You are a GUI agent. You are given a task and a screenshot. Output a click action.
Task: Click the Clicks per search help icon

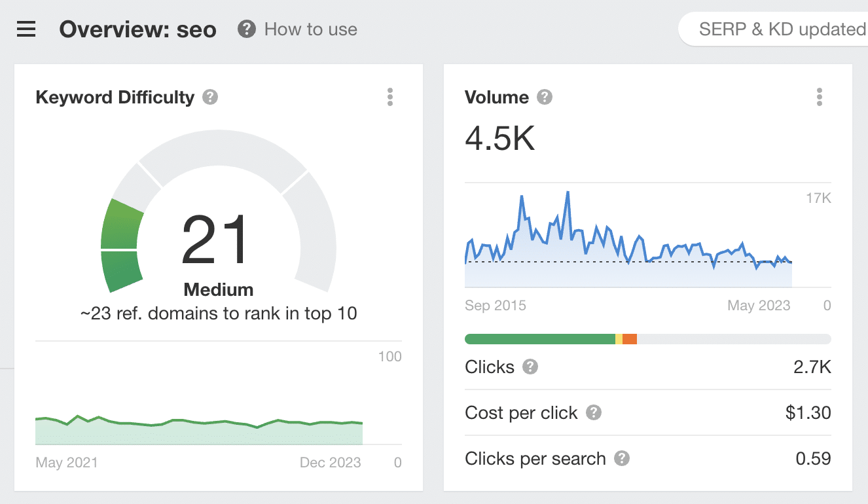(x=622, y=459)
